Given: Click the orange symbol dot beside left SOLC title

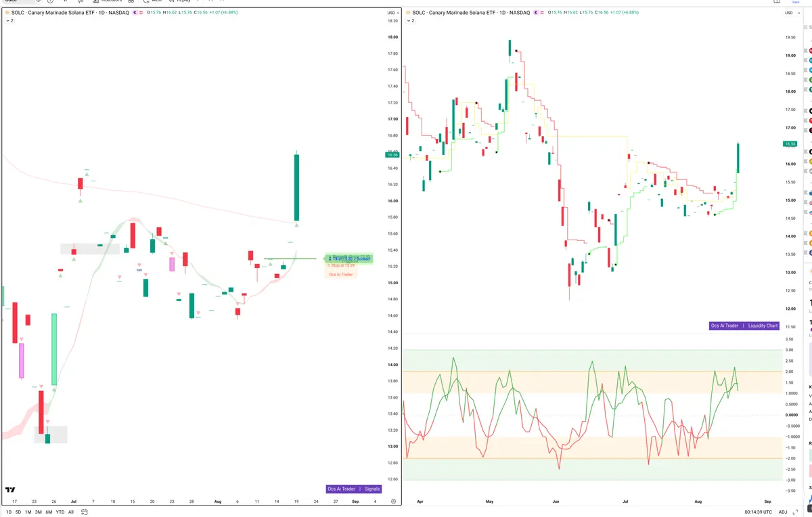Looking at the screenshot, I should coord(7,12).
